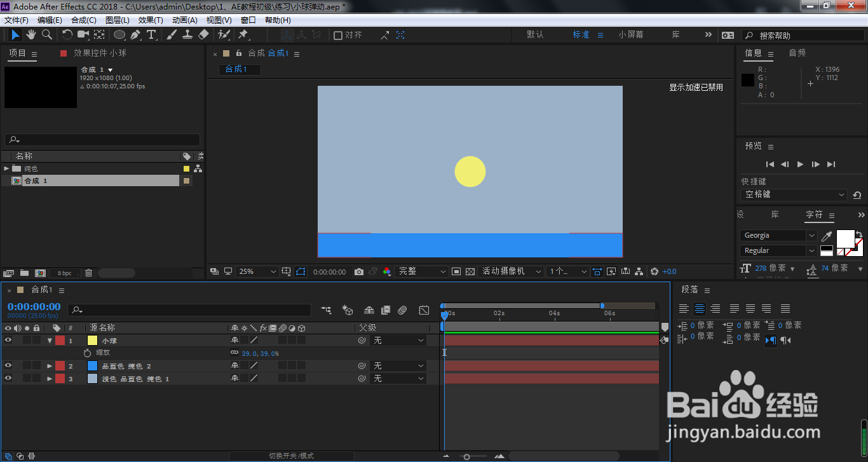This screenshot has height=462, width=868.
Task: Create a new composition from Project panel
Action: coord(40,273)
